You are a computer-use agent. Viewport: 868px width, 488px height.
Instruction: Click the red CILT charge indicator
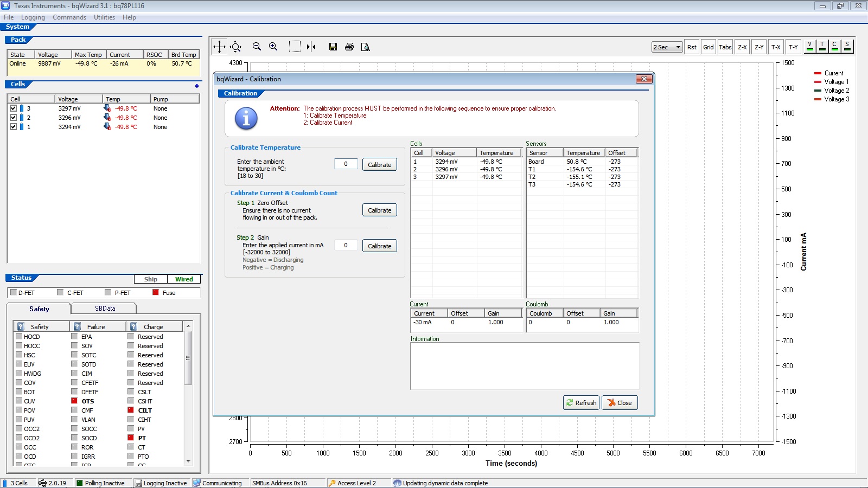131,410
